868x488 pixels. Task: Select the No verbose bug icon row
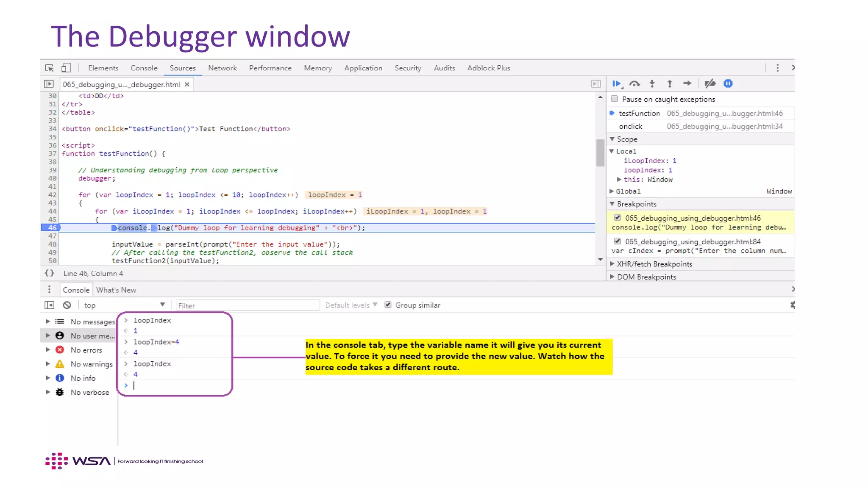79,392
